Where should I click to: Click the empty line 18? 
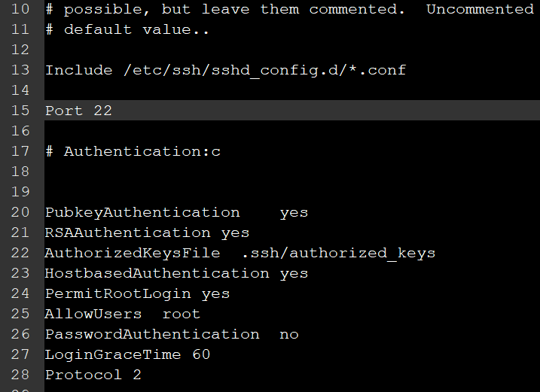[x=292, y=172]
